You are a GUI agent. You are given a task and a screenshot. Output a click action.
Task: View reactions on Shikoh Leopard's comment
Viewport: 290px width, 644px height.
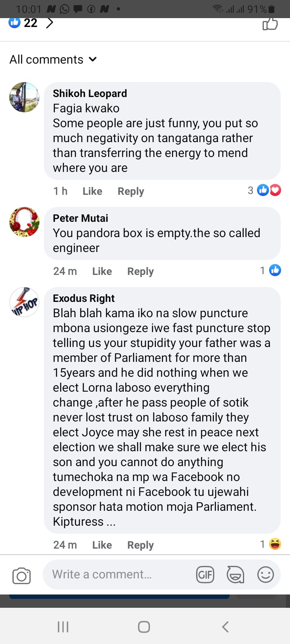(x=264, y=190)
